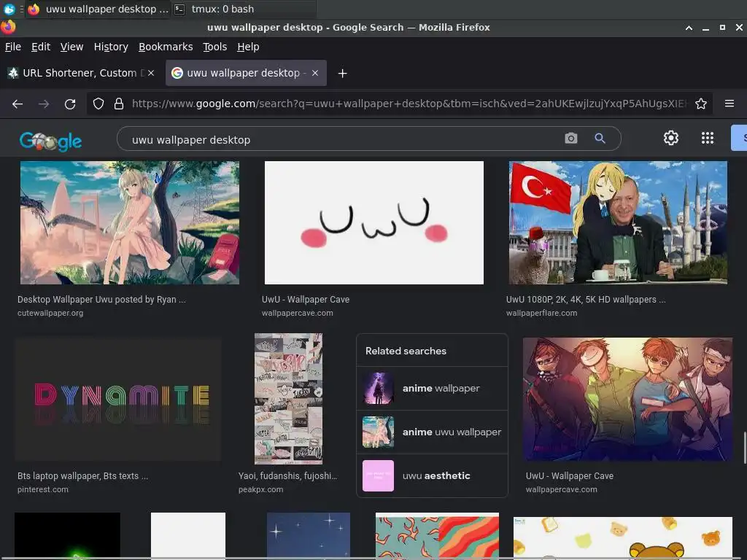Open the collage Yaoi fudanshis image
This screenshot has height=560, width=747.
click(x=288, y=399)
